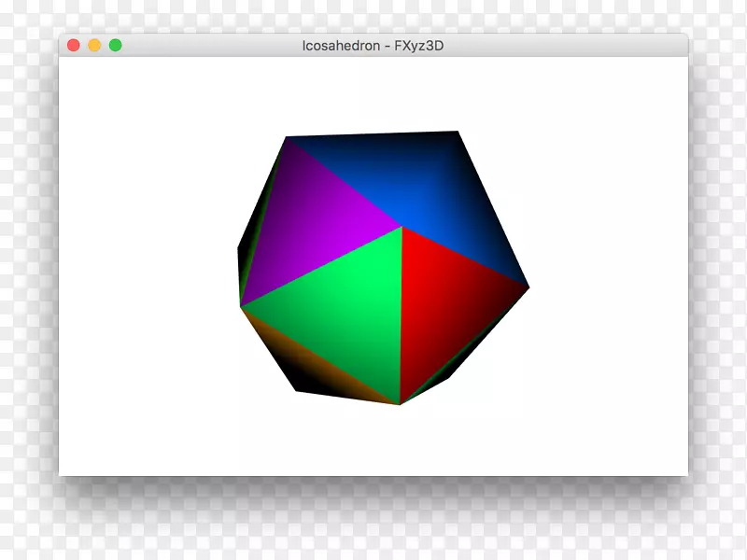This screenshot has width=747, height=560.
Task: Maximize the window with the green button
Action: pyautogui.click(x=115, y=45)
